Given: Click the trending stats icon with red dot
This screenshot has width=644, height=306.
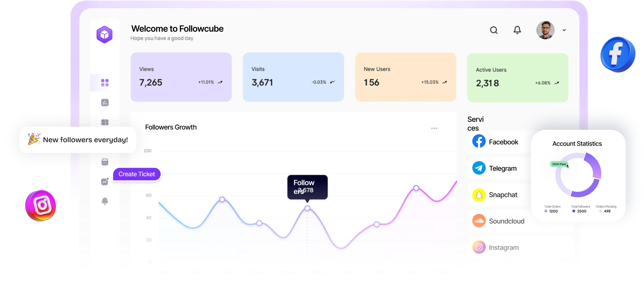Looking at the screenshot, I should pos(105,181).
